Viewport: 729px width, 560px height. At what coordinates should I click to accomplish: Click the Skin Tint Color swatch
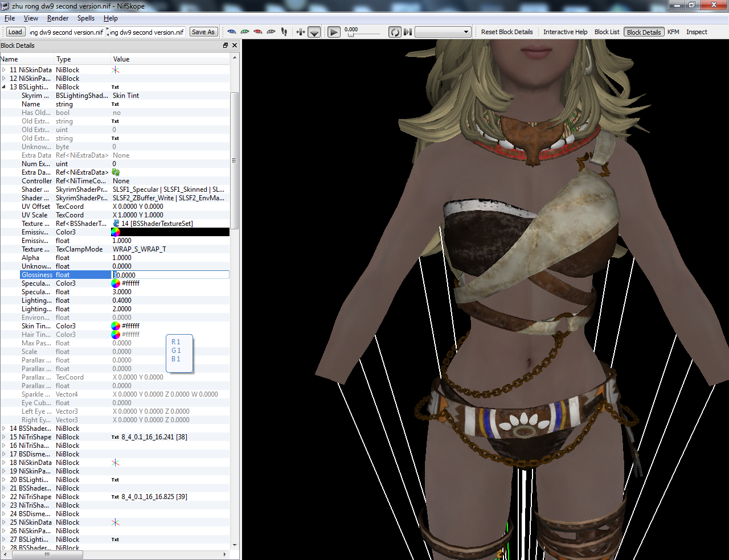coord(116,326)
